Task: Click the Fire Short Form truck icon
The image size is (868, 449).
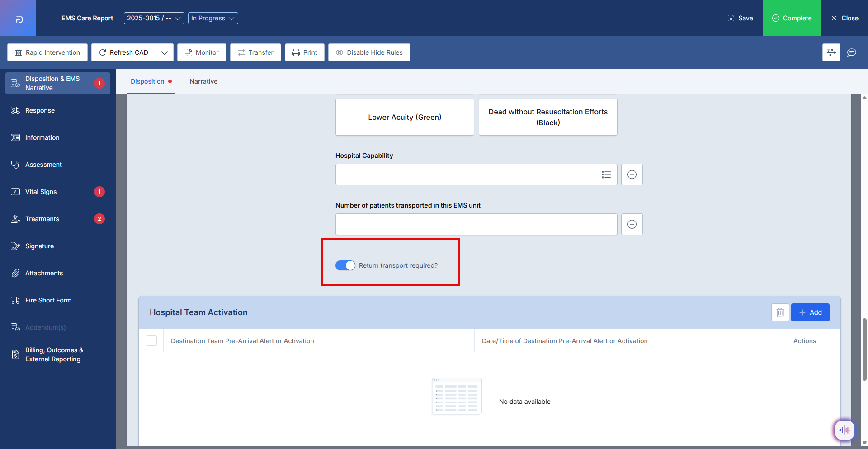Action: [x=15, y=300]
